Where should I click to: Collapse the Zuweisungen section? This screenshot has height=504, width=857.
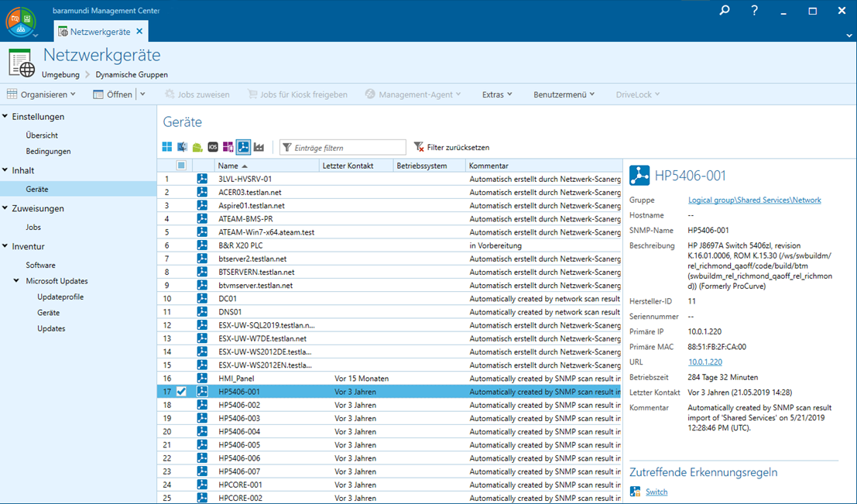[x=5, y=207]
